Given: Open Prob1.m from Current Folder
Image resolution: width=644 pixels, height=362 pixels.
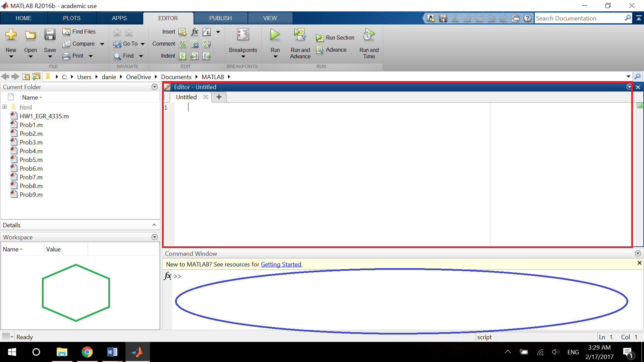Looking at the screenshot, I should 31,125.
